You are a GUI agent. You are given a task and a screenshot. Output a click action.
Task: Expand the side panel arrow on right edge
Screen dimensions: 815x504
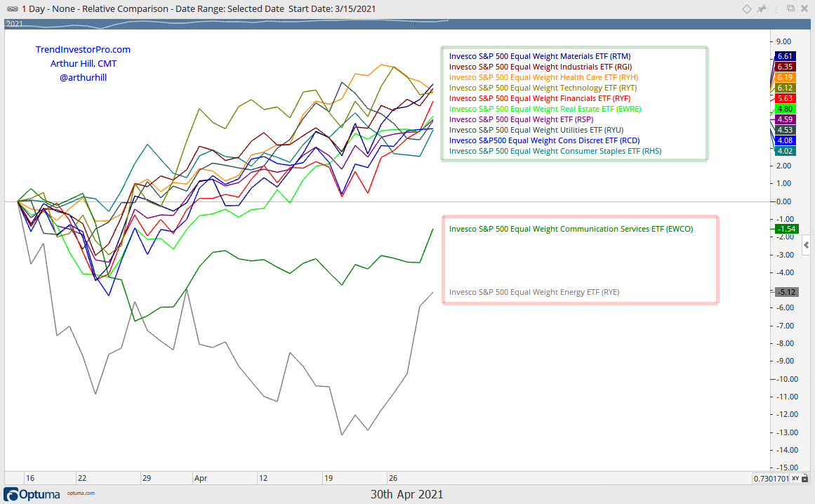(x=806, y=245)
